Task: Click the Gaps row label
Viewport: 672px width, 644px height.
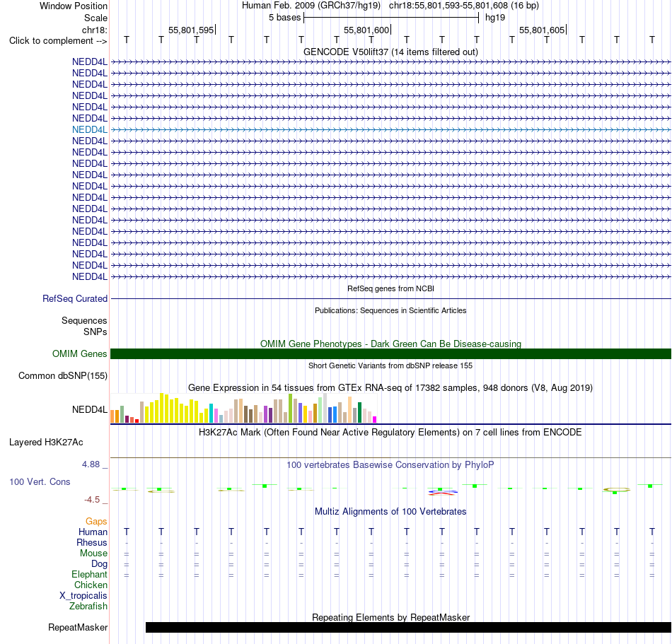Action: coord(96,521)
